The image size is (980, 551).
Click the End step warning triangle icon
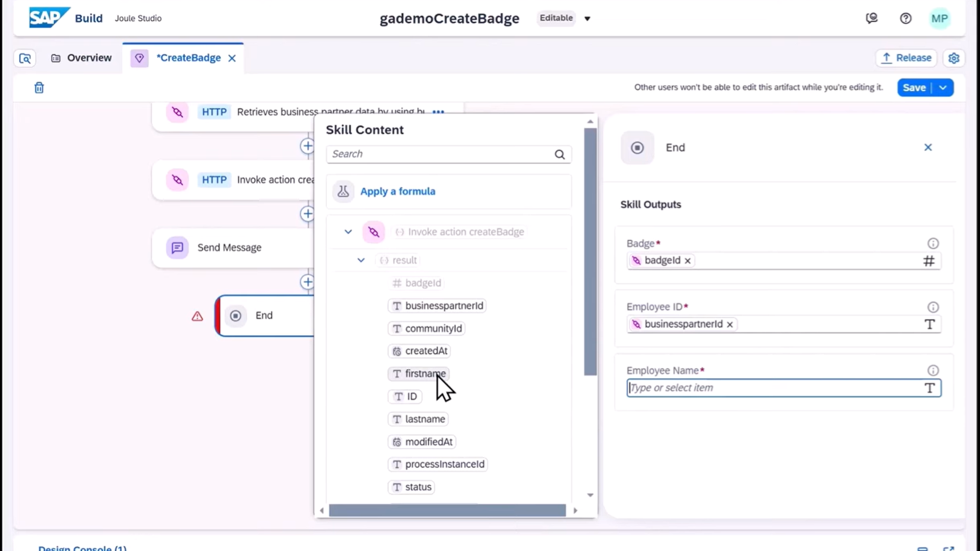pos(197,316)
